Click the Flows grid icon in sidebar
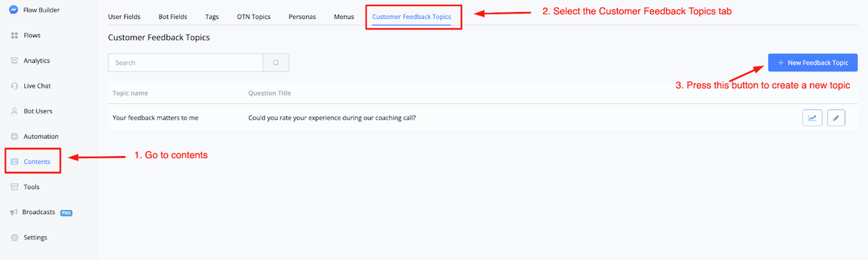868x260 pixels. (x=14, y=35)
